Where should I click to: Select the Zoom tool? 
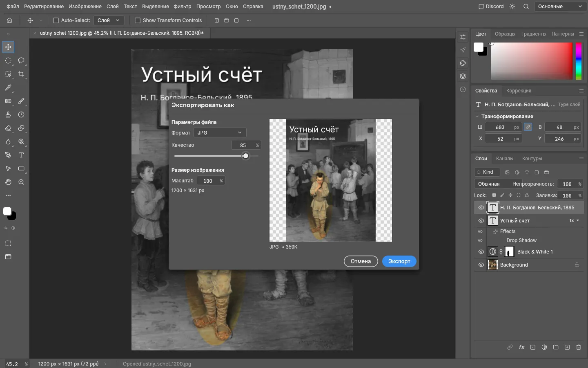21,182
